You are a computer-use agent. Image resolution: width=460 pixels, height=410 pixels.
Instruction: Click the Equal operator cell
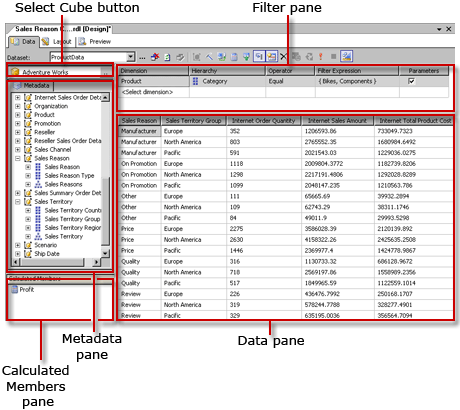point(290,81)
